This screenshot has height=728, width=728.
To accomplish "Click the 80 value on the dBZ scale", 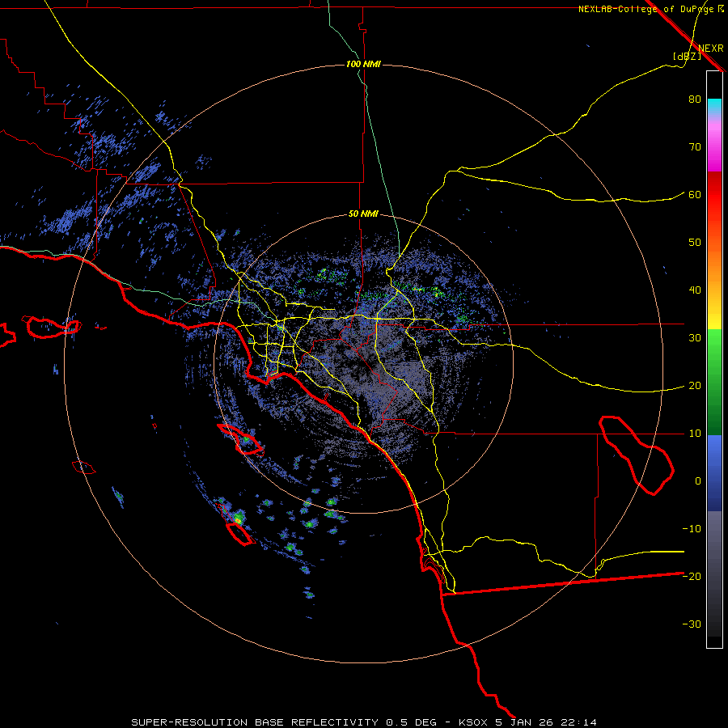I will click(x=695, y=99).
